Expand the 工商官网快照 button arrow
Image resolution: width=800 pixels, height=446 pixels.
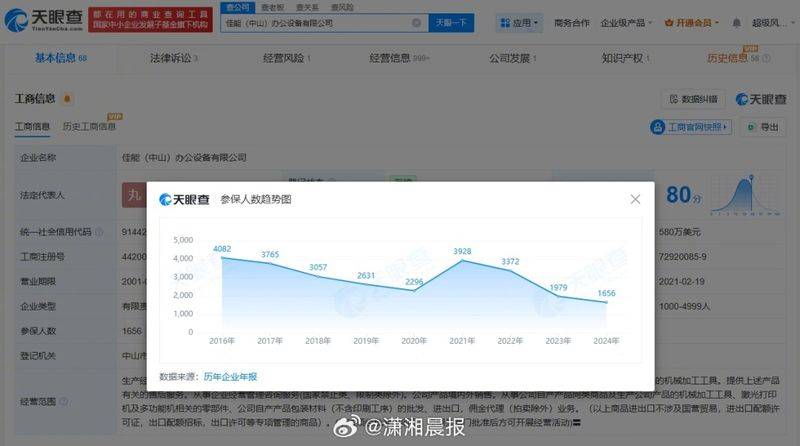point(725,127)
